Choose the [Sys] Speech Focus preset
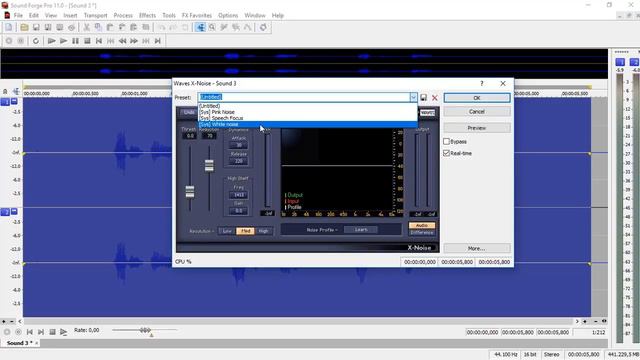The width and height of the screenshot is (640, 360). (308, 118)
